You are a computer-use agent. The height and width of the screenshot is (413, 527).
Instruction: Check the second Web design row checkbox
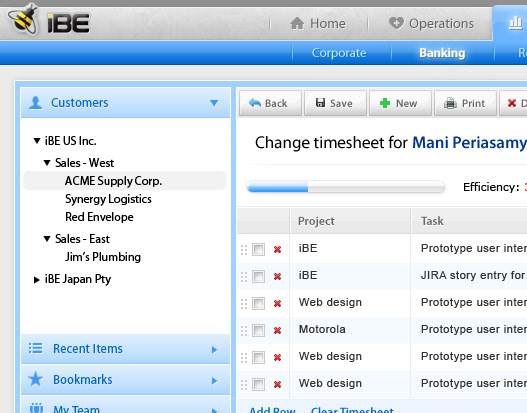point(258,357)
